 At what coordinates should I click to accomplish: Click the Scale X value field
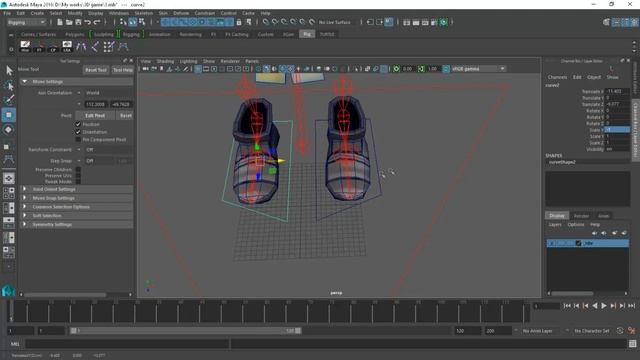point(617,130)
